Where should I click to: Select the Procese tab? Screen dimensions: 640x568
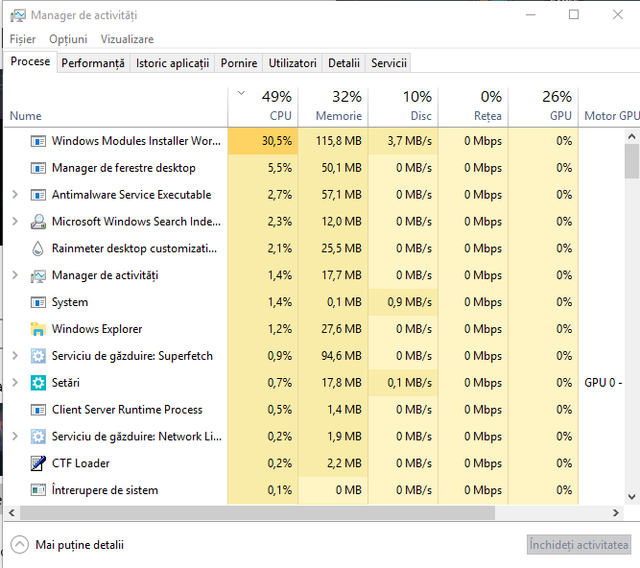click(x=30, y=62)
